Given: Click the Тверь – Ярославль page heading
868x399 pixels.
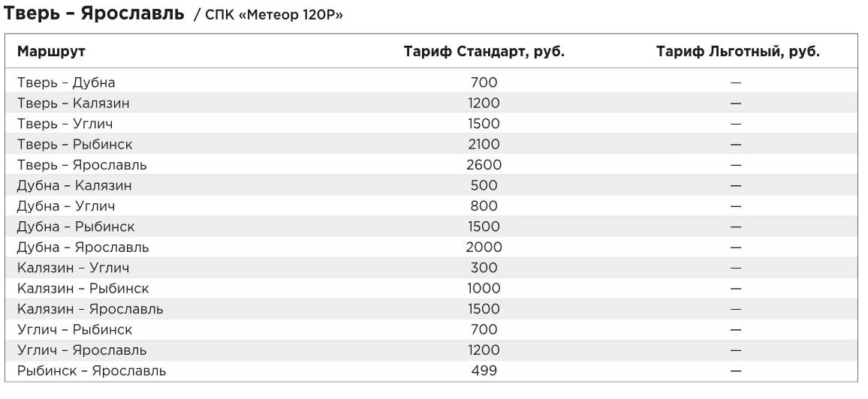Looking at the screenshot, I should click(x=94, y=13).
